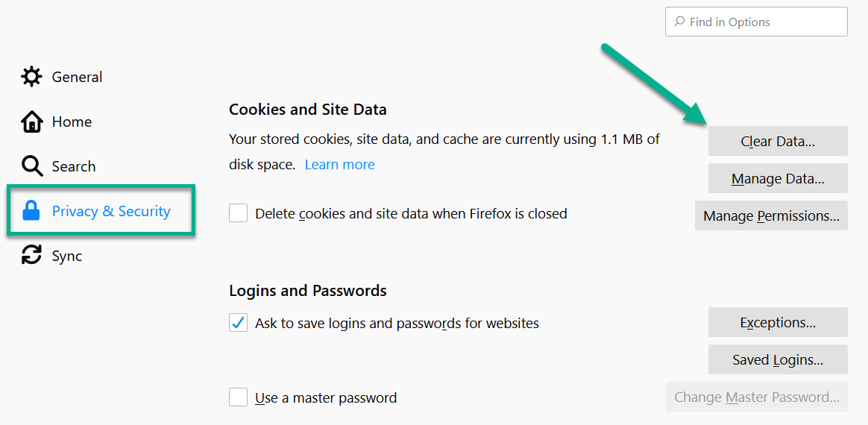Go to the Sync settings category
Viewport: 868px width, 425px height.
[x=67, y=256]
